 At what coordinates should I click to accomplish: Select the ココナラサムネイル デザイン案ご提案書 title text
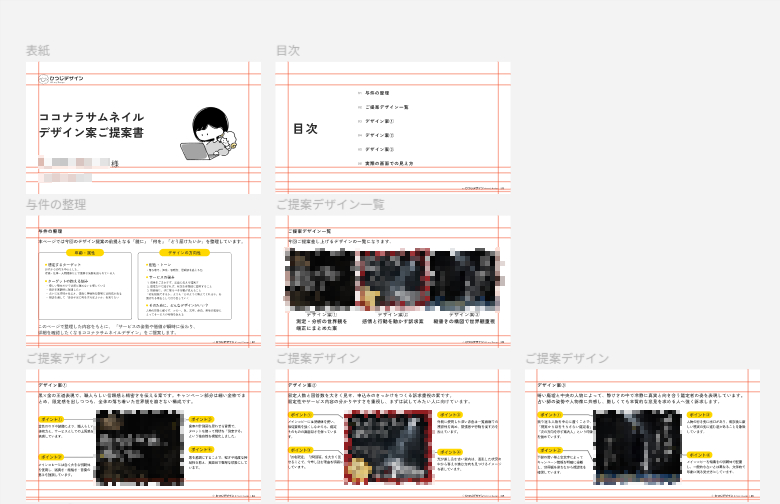click(x=92, y=125)
